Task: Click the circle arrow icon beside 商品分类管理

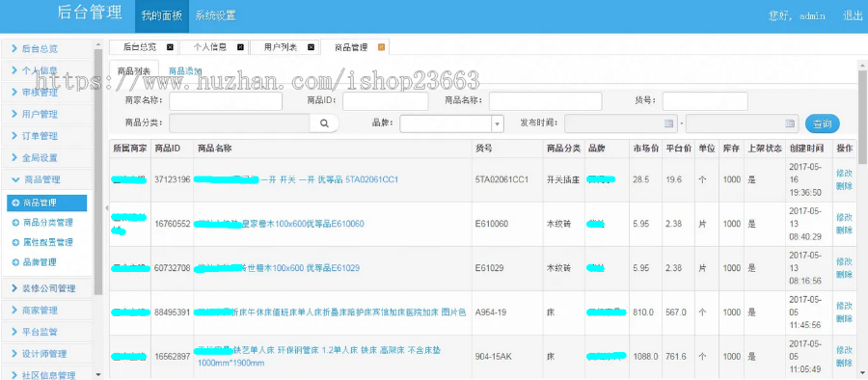Action: 15,223
